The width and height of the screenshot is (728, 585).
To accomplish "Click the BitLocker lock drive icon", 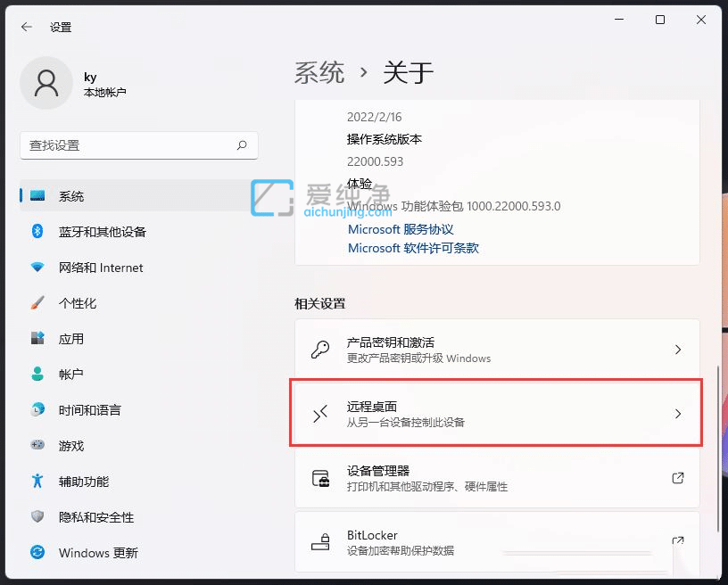I will coord(320,542).
